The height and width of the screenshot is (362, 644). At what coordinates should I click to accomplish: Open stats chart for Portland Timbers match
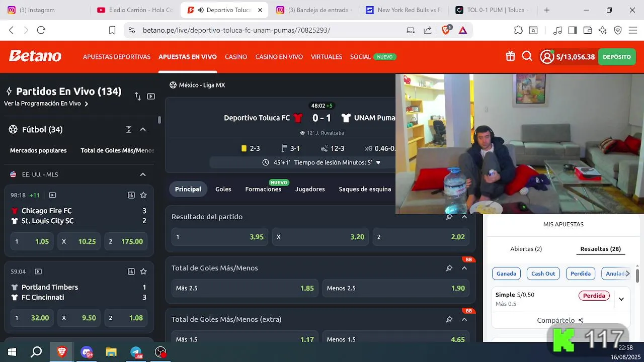131,271
